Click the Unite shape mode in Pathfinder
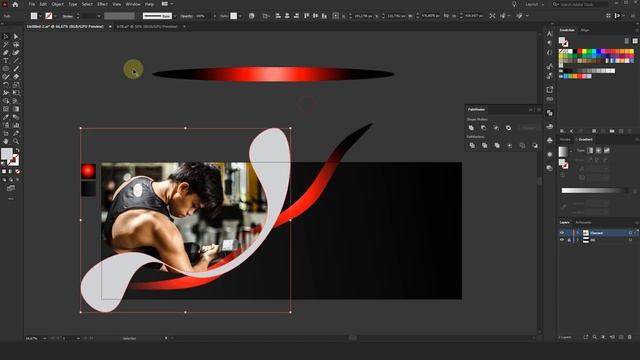 471,128
